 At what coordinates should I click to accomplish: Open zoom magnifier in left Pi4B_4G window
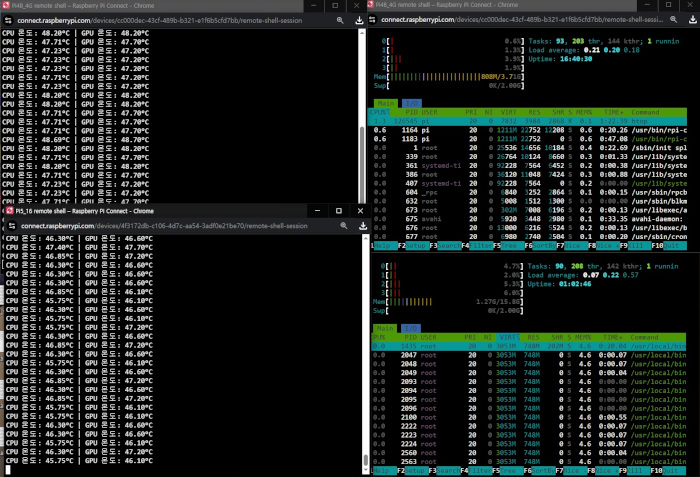click(x=340, y=21)
